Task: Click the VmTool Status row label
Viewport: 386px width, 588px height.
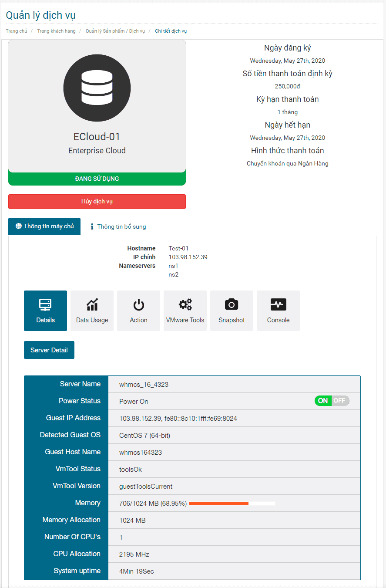Action: tap(78, 469)
